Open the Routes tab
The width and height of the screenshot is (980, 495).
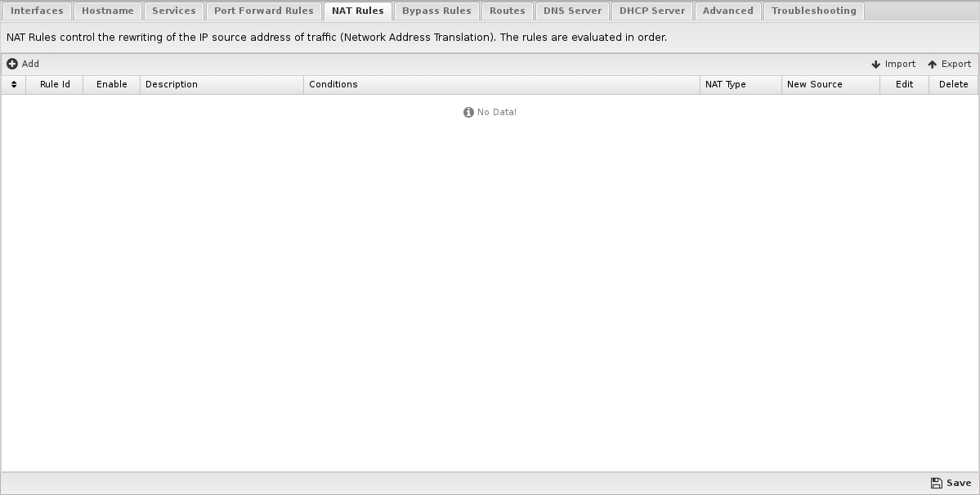[x=507, y=11]
